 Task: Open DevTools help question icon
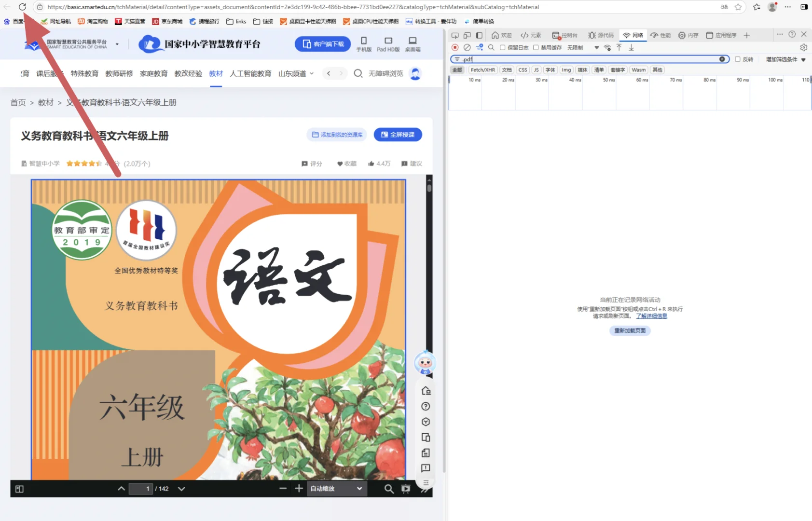(792, 34)
